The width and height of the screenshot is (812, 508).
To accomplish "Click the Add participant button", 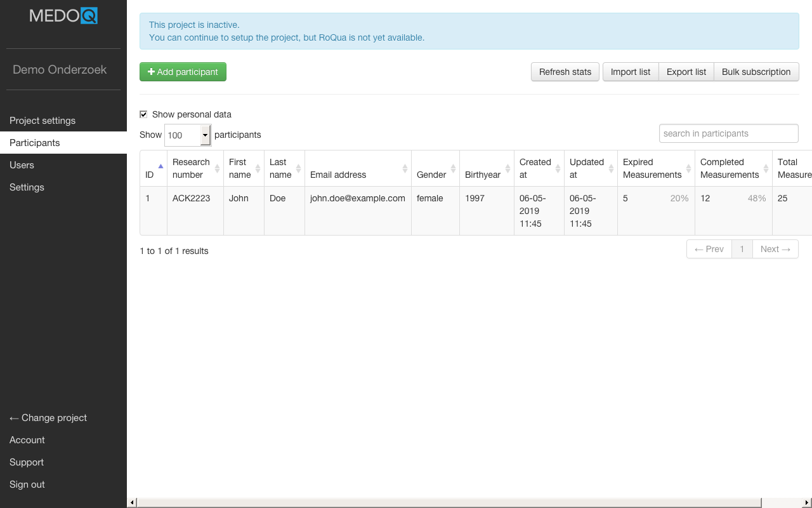I will [183, 72].
